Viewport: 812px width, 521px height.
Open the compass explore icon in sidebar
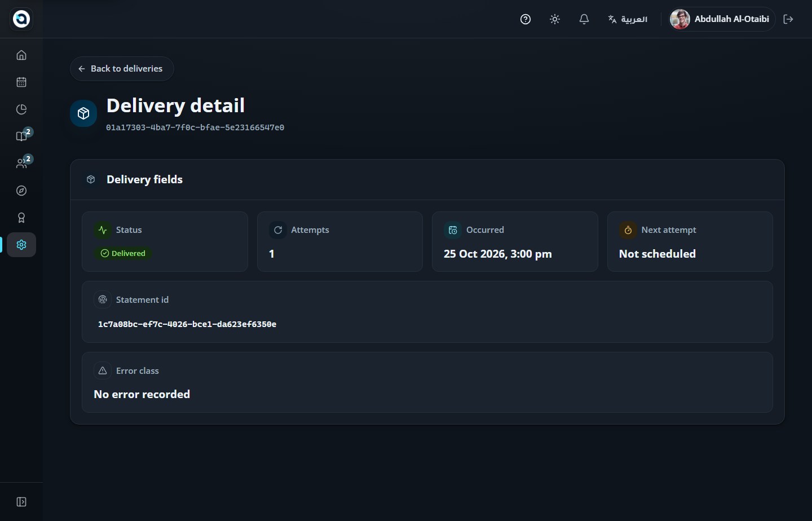21,191
